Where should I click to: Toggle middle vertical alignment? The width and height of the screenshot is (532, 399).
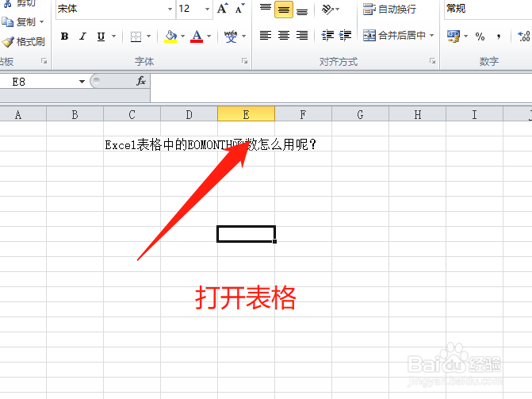coord(284,10)
